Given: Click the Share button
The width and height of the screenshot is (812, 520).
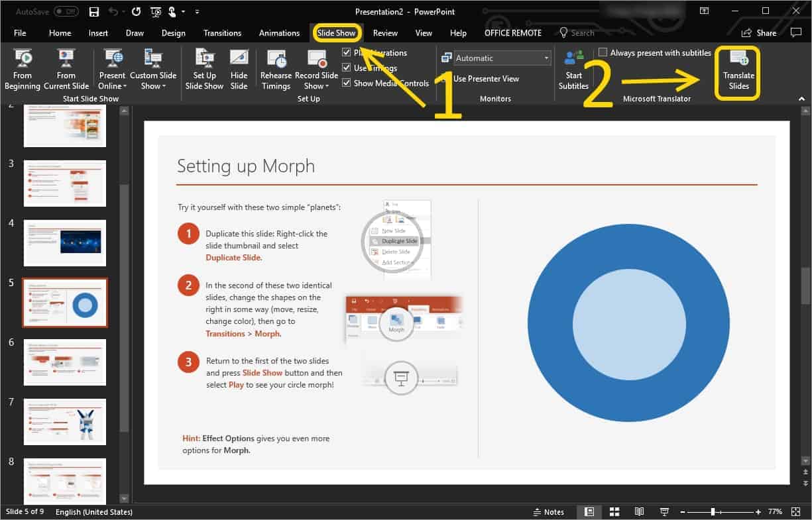Looking at the screenshot, I should (759, 33).
